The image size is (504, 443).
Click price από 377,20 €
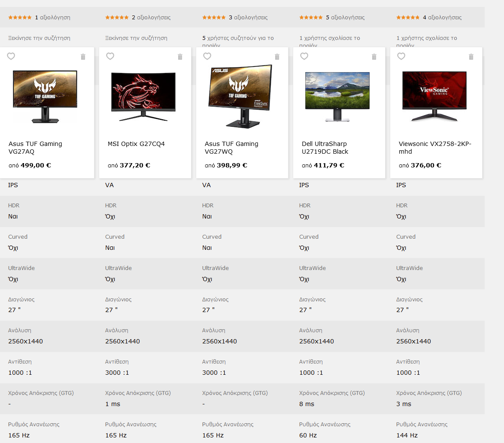point(129,165)
